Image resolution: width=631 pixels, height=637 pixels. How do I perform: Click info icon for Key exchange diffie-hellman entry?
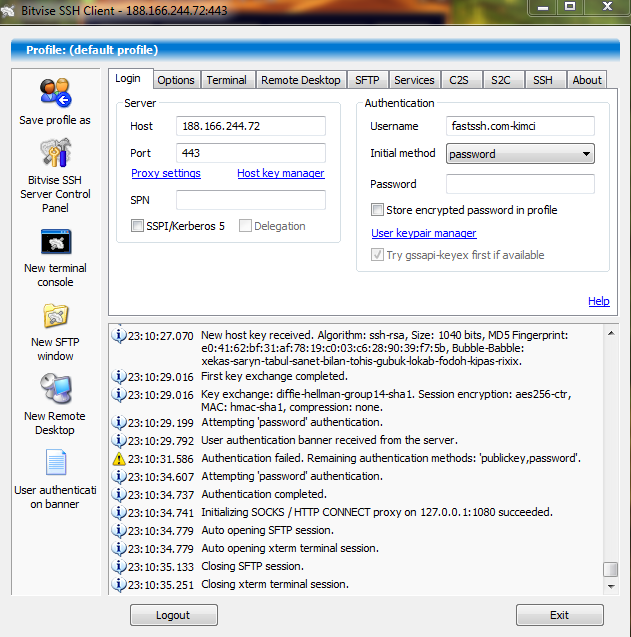(x=119, y=394)
